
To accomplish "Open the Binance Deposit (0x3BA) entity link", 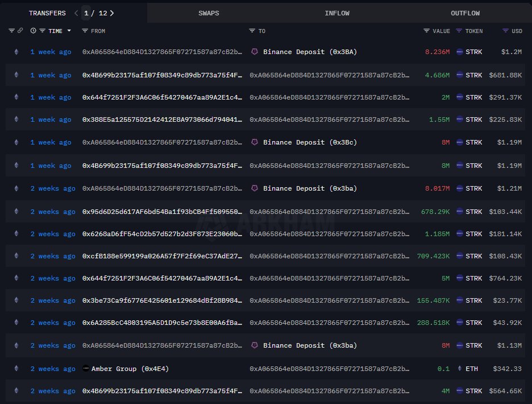I will coord(310,52).
